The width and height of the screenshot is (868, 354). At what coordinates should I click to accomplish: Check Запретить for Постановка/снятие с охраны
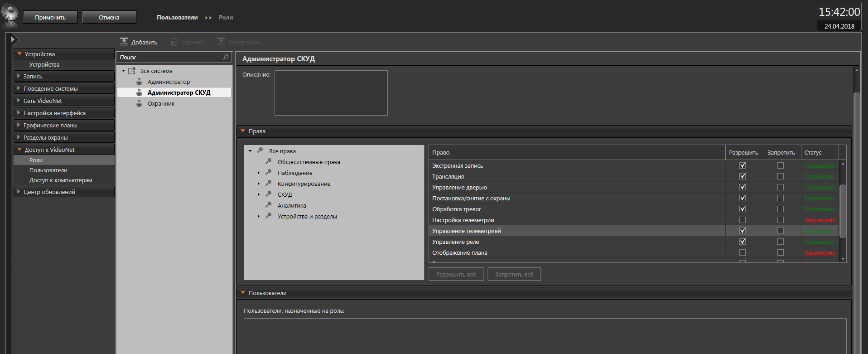click(781, 198)
